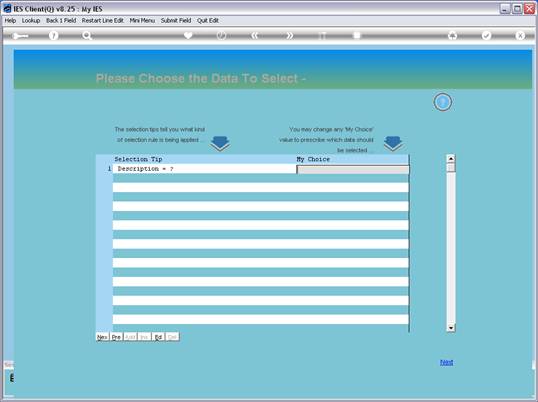The height and width of the screenshot is (402, 538).
Task: Click the Pre button below the grid
Action: [x=116, y=337]
